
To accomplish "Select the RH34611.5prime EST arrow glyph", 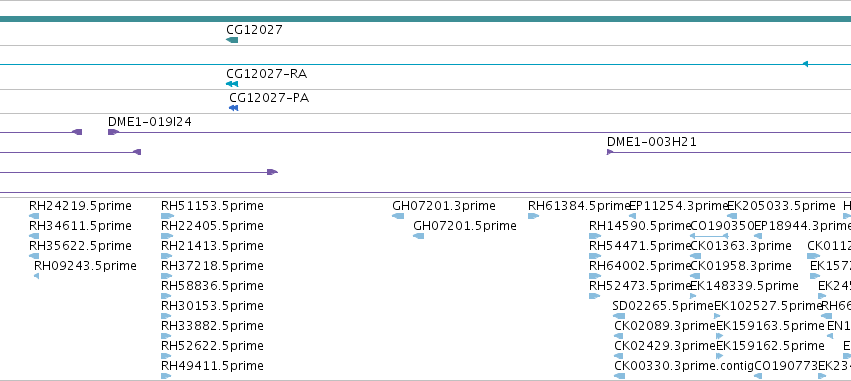I will point(34,236).
